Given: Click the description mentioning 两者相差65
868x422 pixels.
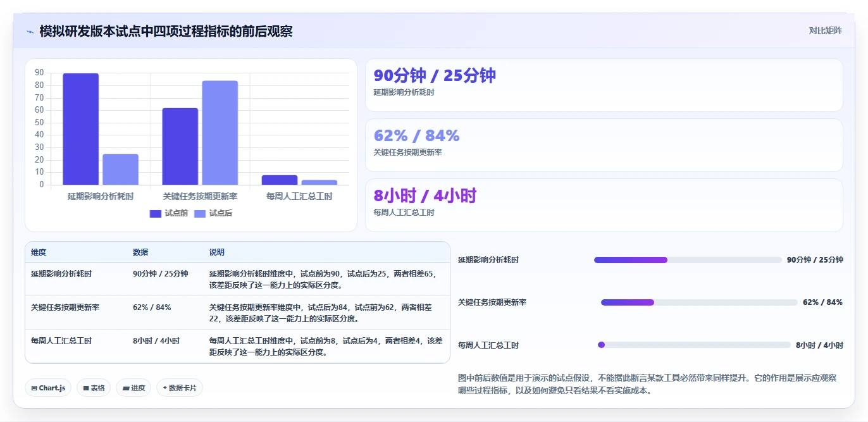Looking at the screenshot, I should coord(323,280).
